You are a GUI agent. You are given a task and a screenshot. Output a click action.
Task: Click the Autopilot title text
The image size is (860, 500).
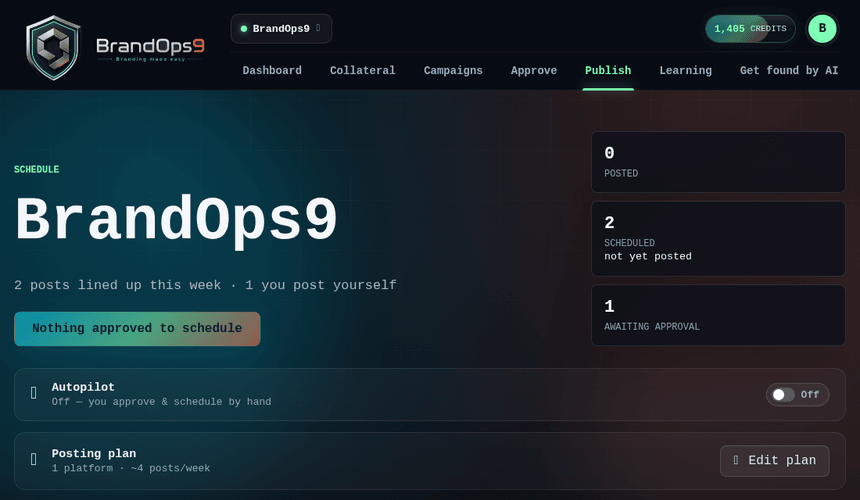click(x=83, y=387)
